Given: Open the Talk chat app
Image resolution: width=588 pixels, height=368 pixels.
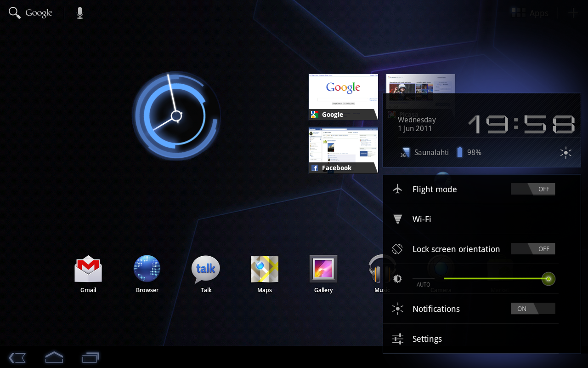Looking at the screenshot, I should [x=206, y=274].
